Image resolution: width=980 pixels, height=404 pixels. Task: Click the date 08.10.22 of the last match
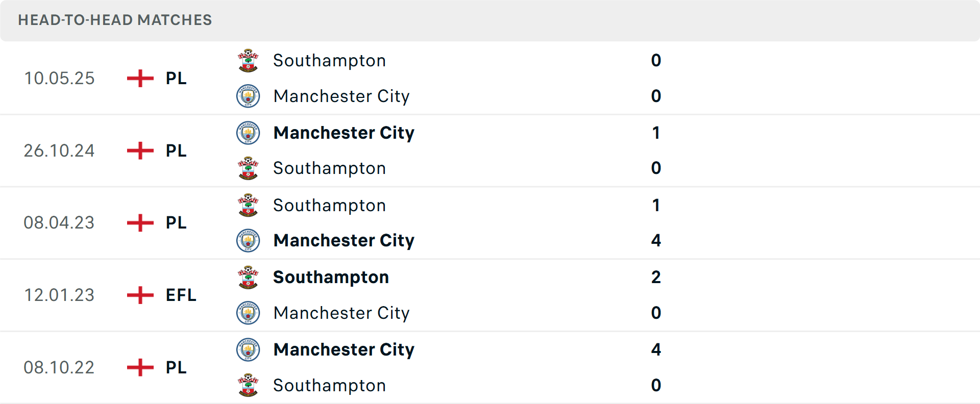point(59,367)
